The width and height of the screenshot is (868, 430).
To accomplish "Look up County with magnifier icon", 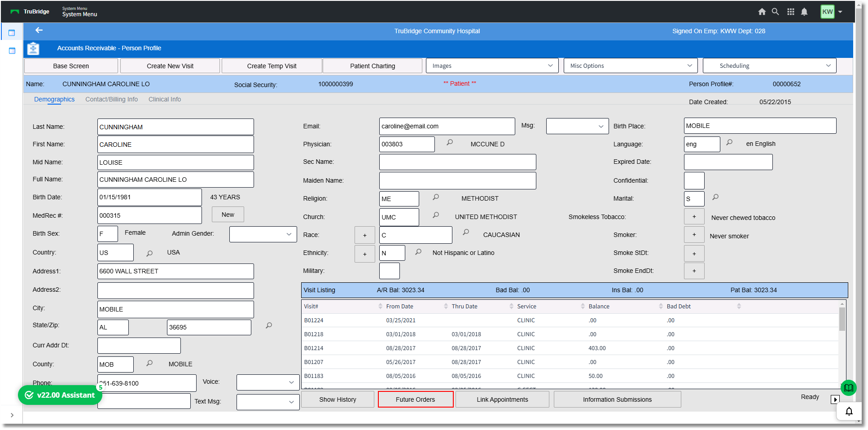I will point(149,363).
